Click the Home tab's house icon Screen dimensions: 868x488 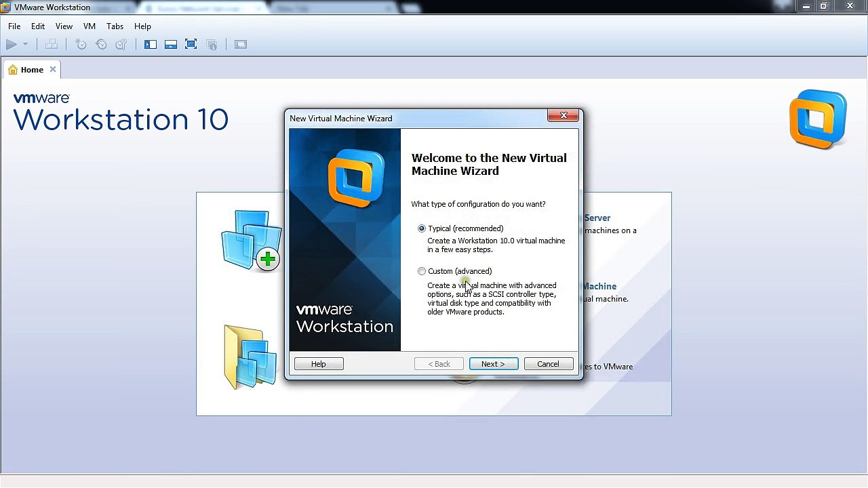[13, 70]
